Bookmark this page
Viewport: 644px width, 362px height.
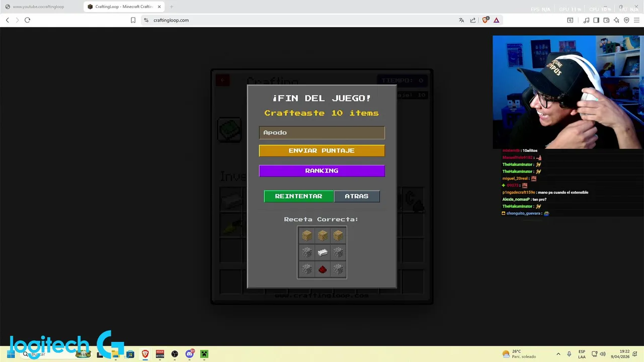[x=133, y=20]
